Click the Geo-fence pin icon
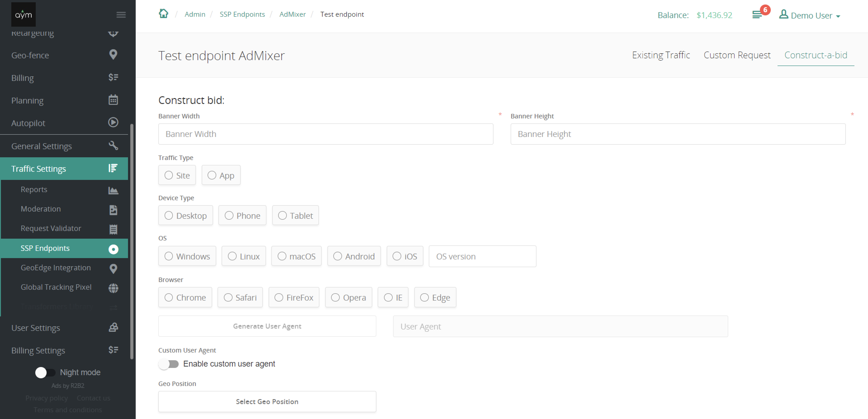 pyautogui.click(x=113, y=54)
